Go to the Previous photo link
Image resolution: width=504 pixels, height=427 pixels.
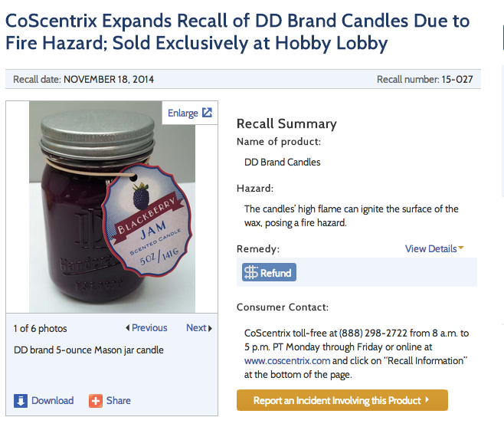pyautogui.click(x=149, y=328)
